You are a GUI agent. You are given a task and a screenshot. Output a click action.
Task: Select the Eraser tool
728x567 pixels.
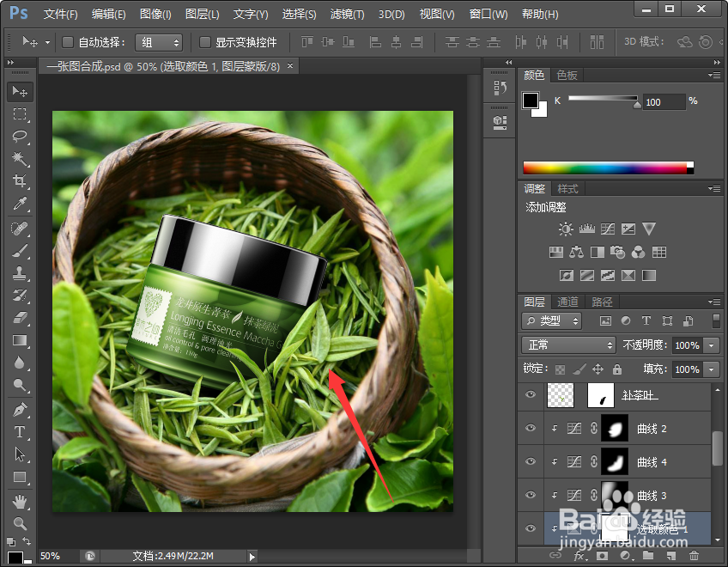(20, 318)
